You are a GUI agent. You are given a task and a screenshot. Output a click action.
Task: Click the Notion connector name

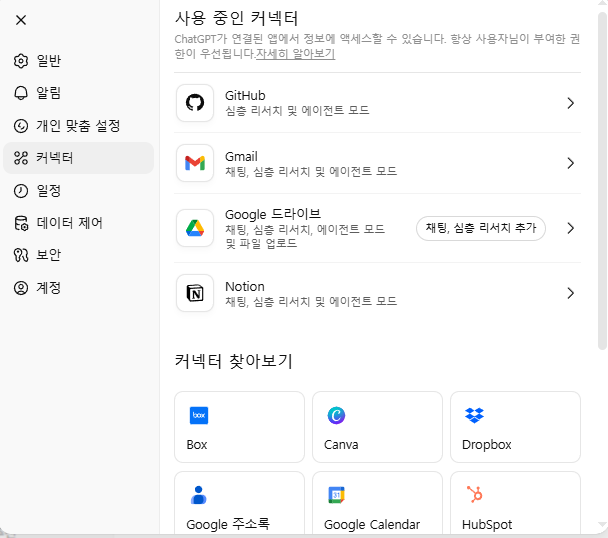coord(245,287)
